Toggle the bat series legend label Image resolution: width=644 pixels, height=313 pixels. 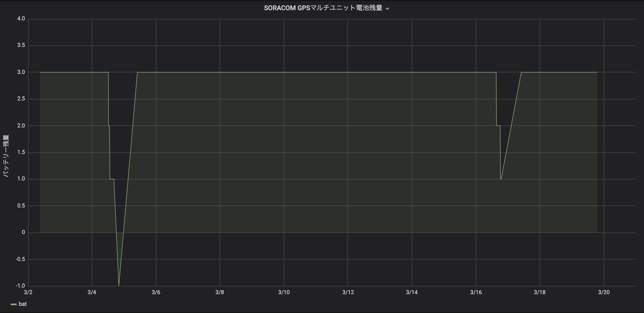click(x=23, y=304)
